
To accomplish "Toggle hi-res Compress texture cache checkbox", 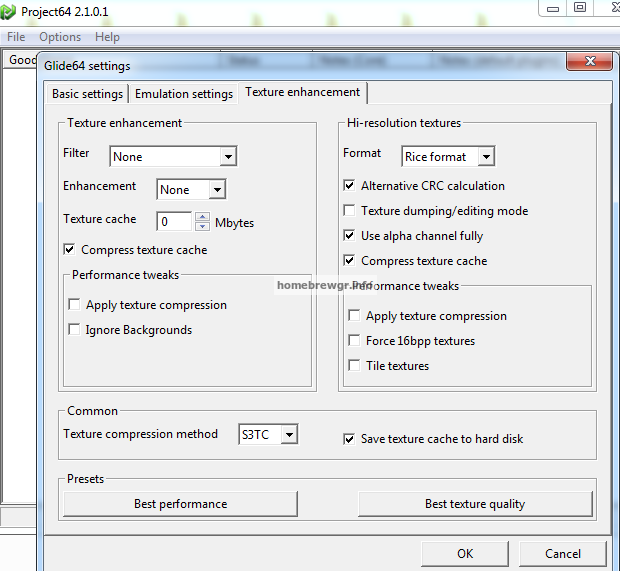I will click(x=349, y=261).
